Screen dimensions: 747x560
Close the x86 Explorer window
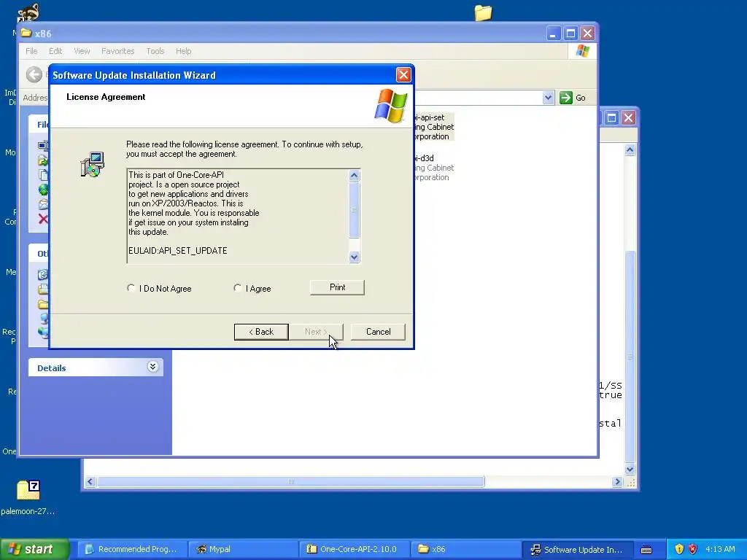pos(587,34)
